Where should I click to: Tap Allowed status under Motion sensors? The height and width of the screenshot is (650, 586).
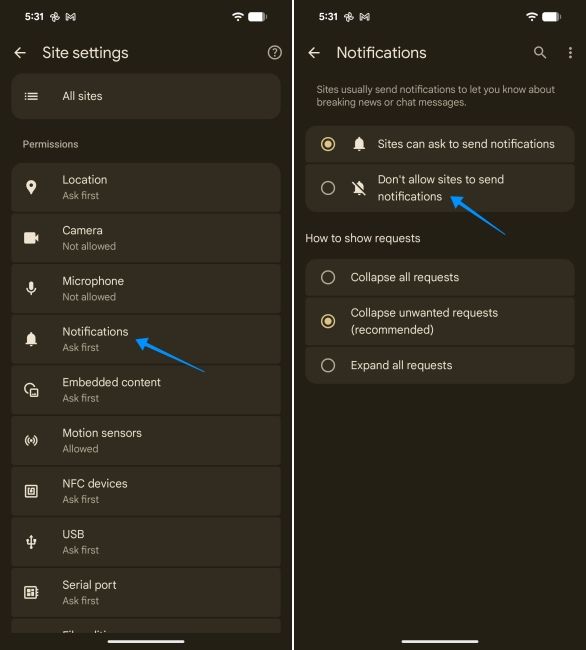click(x=80, y=449)
